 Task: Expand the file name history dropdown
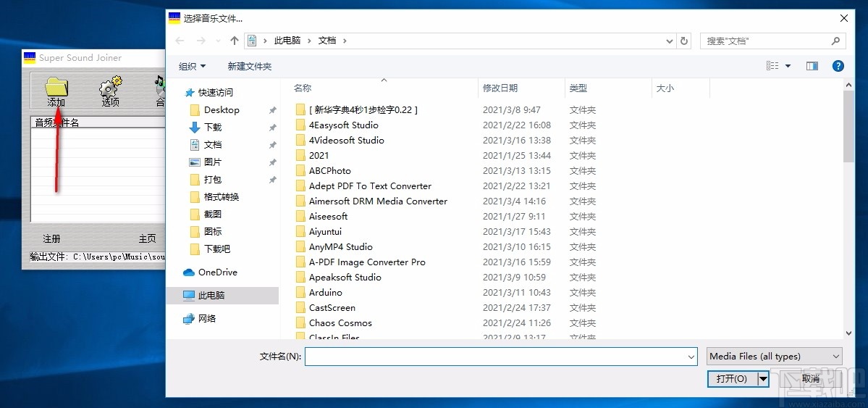click(x=691, y=357)
